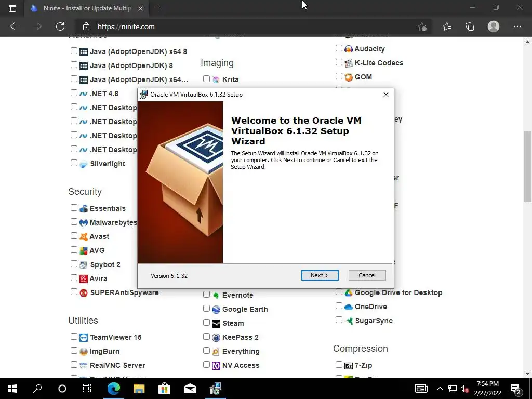Refresh the Ninite page

pyautogui.click(x=60, y=26)
